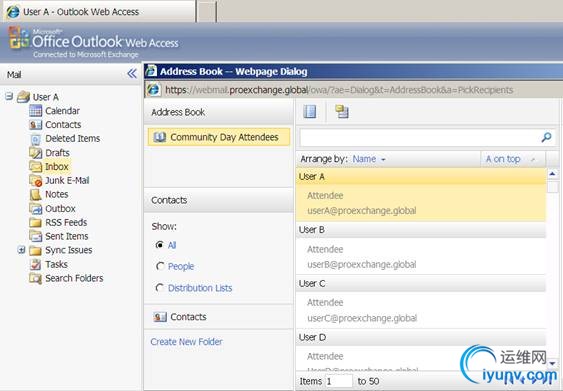Open the Arrange by Name dropdown
The height and width of the screenshot is (391, 563).
pyautogui.click(x=369, y=159)
